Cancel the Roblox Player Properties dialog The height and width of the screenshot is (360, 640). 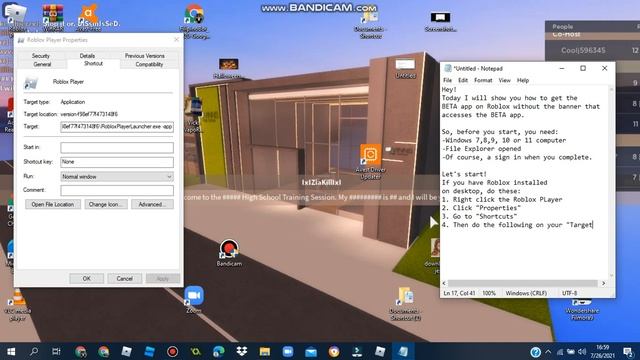pyautogui.click(x=124, y=278)
